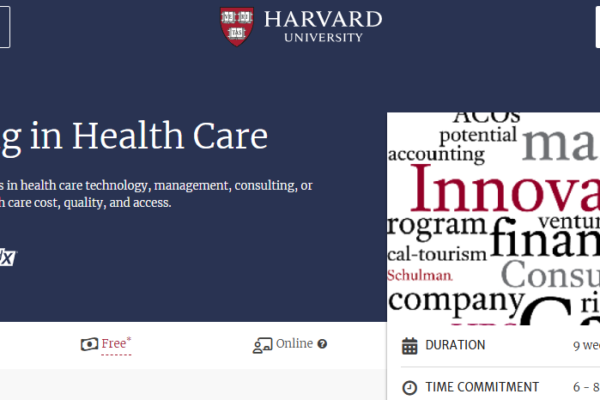Image resolution: width=600 pixels, height=400 pixels.
Task: Click the red Schulman word in the image
Action: tap(420, 275)
